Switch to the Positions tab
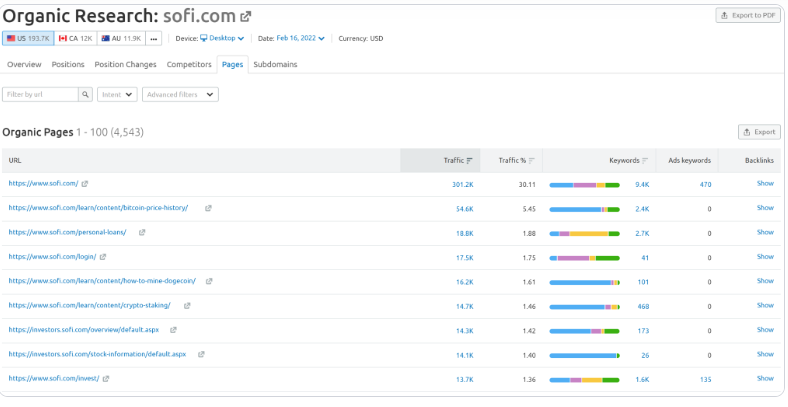 pyautogui.click(x=68, y=64)
